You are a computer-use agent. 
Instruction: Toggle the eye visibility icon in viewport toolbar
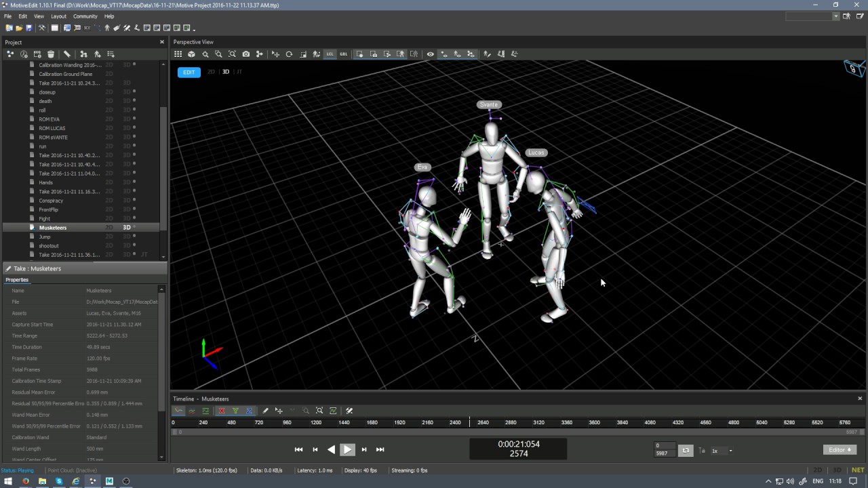[x=430, y=54]
